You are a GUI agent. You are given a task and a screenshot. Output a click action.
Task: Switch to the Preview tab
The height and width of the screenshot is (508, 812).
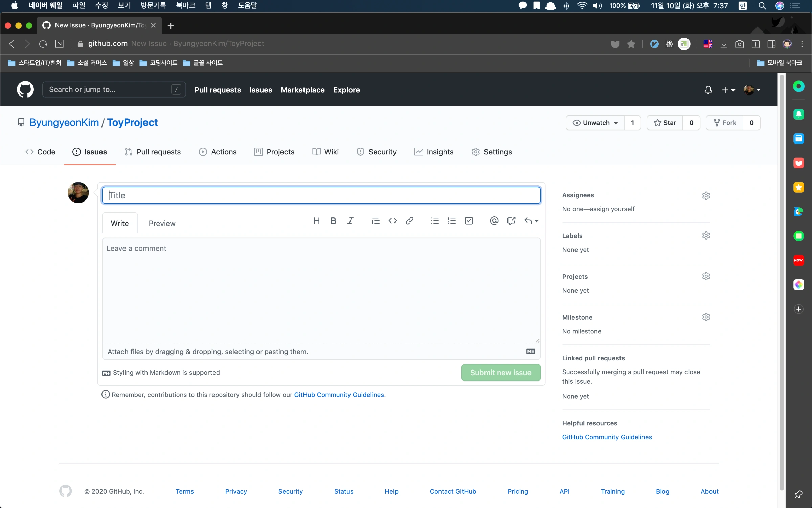click(x=162, y=223)
